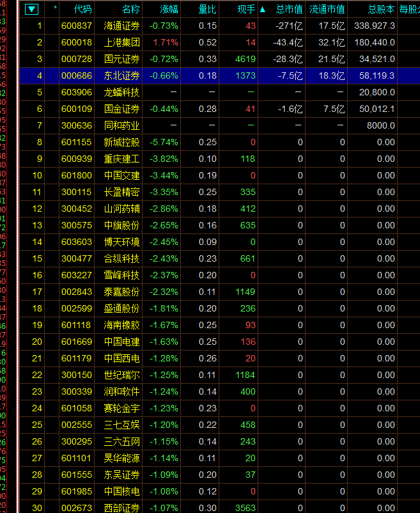Select 上港集团 stock name
The width and height of the screenshot is (420, 513).
tap(121, 42)
